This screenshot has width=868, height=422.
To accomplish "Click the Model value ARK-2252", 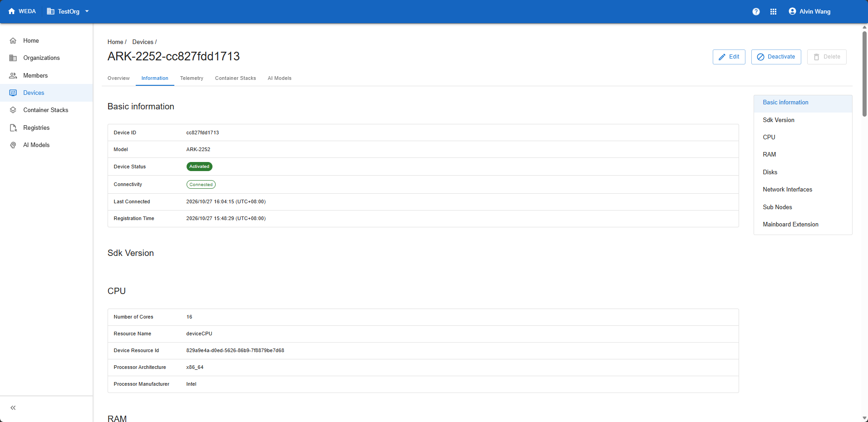I will point(198,150).
